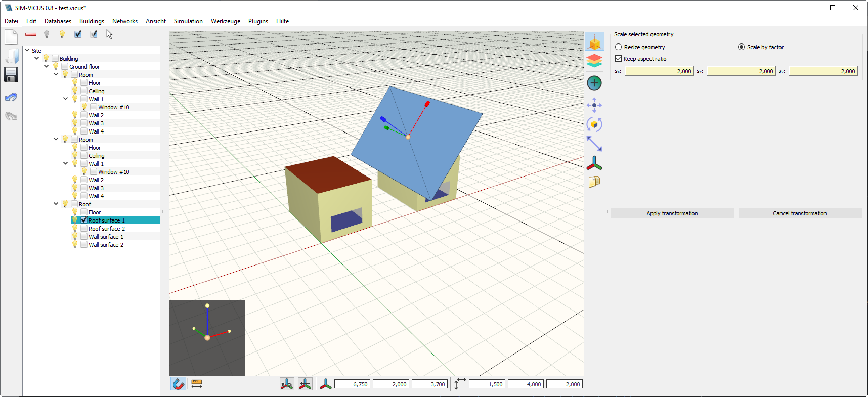Undo the last action with blue arrow

pos(11,97)
